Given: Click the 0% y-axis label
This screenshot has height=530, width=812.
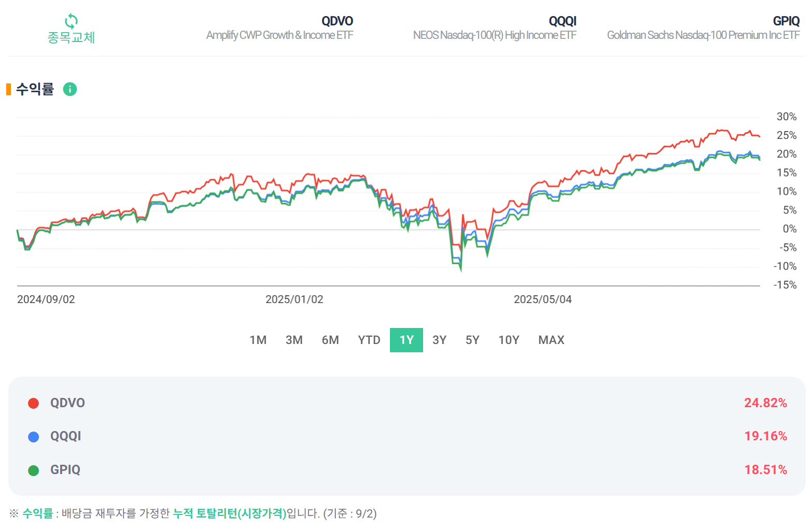Looking at the screenshot, I should pyautogui.click(x=790, y=229).
